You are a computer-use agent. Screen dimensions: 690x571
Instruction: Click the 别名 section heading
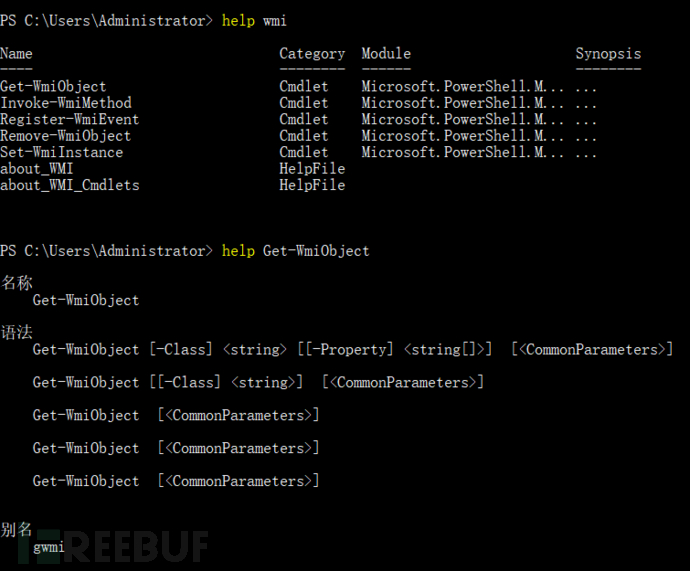pos(16,530)
